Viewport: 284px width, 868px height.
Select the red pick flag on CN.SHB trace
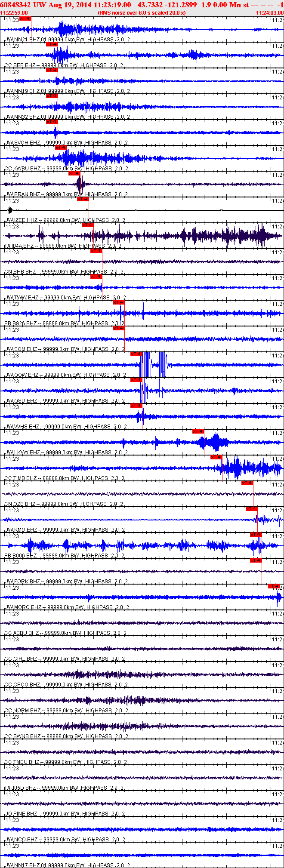point(96,251)
